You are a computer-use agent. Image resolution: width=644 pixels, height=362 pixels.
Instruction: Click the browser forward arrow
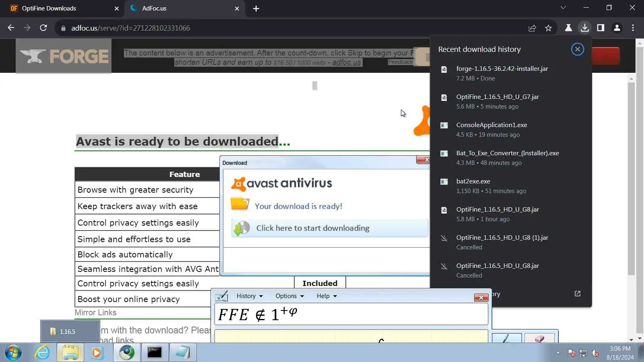point(27,28)
